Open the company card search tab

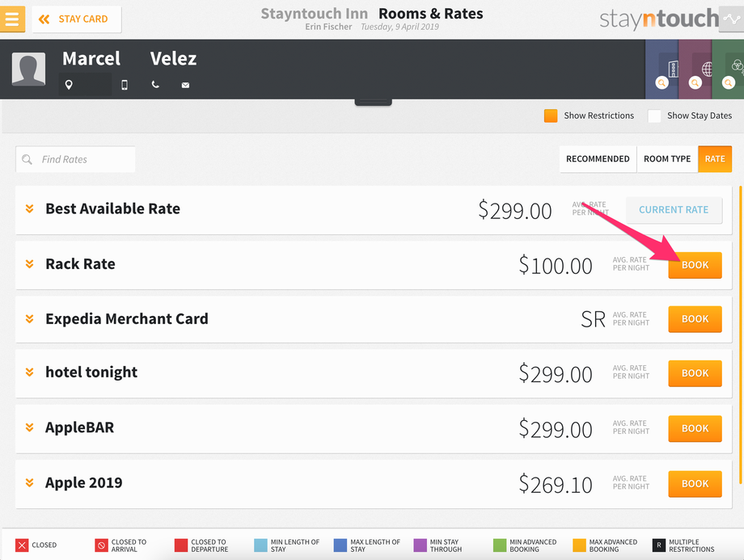(662, 69)
